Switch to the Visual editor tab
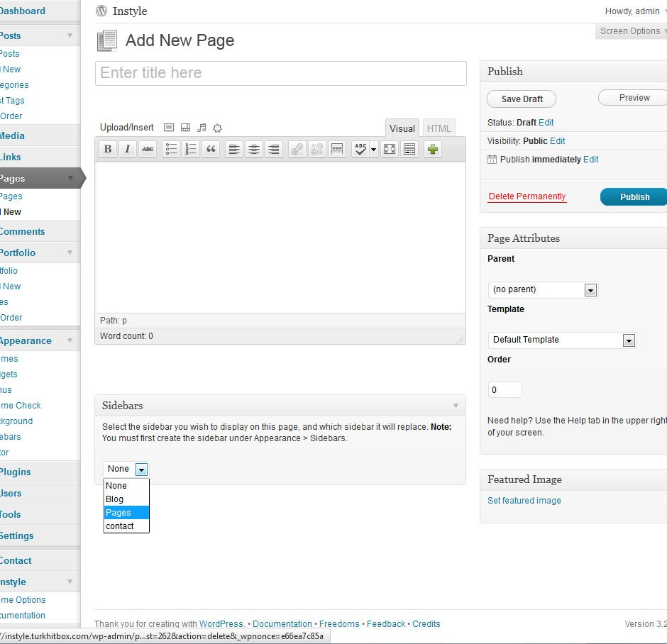This screenshot has width=667, height=644. 402,128
